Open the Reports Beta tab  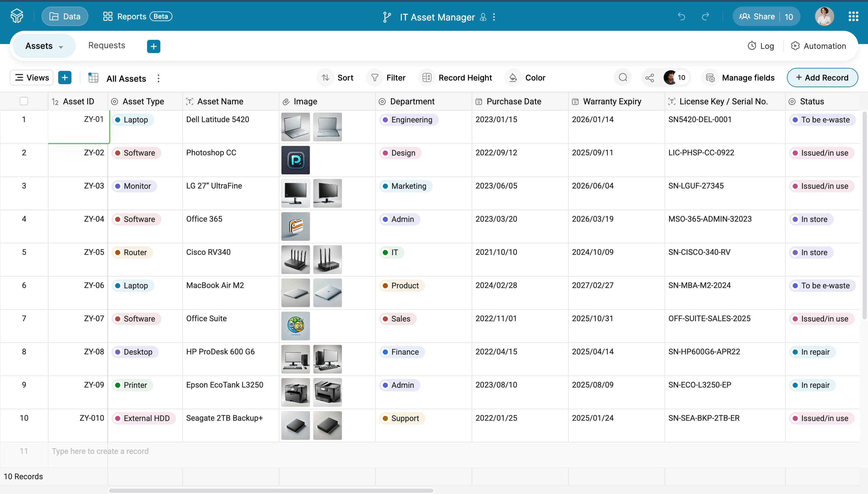138,16
